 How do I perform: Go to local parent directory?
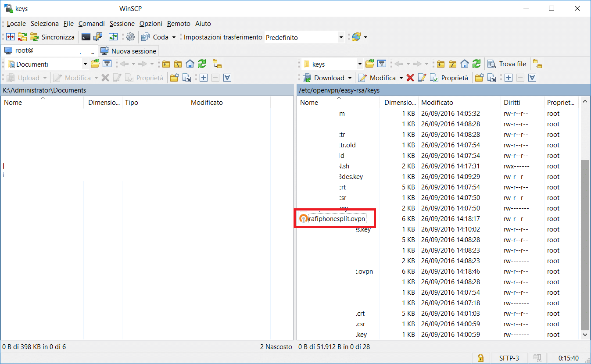pos(166,64)
